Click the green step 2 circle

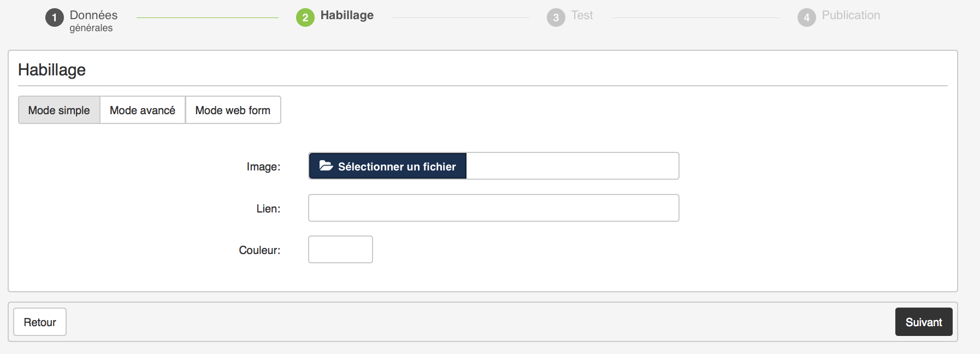pos(305,17)
